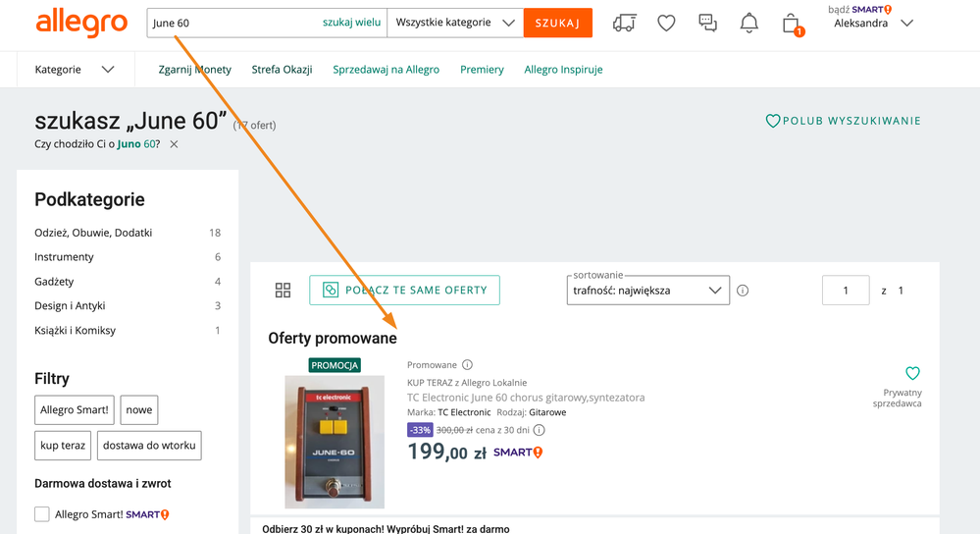Toggle dostawa do wtorku filter chip
980x534 pixels.
tap(149, 446)
